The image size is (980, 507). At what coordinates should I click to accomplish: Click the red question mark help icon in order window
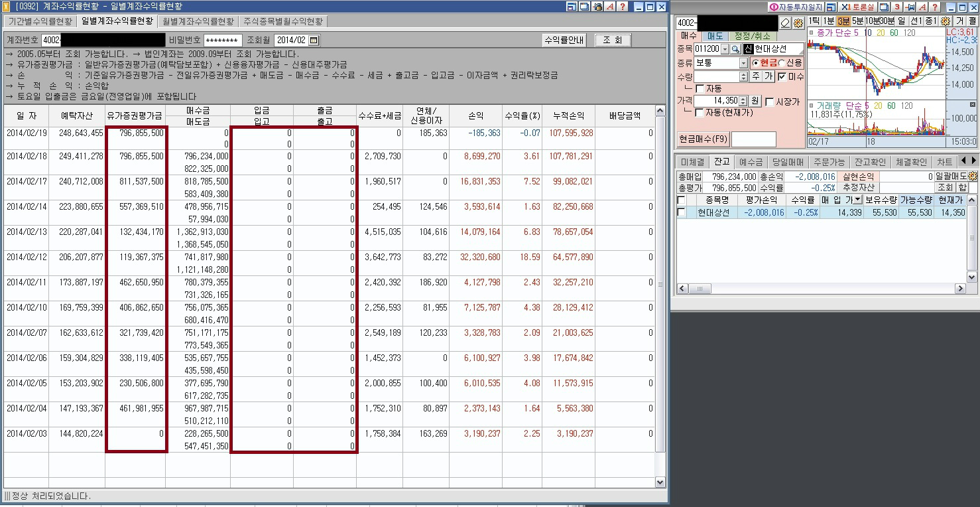click(934, 7)
